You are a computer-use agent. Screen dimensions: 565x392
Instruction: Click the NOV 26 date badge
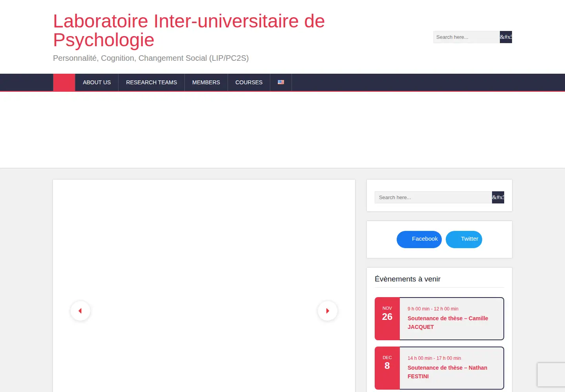coord(387,319)
